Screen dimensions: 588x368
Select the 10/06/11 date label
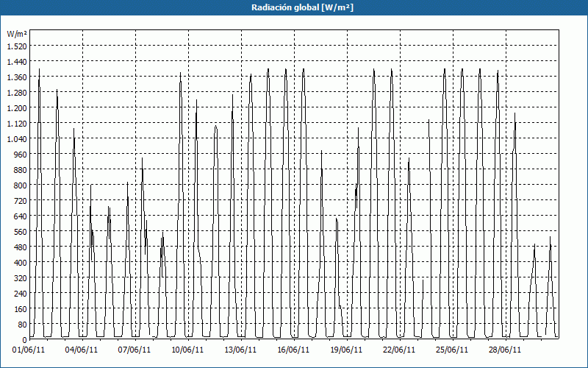(187, 350)
